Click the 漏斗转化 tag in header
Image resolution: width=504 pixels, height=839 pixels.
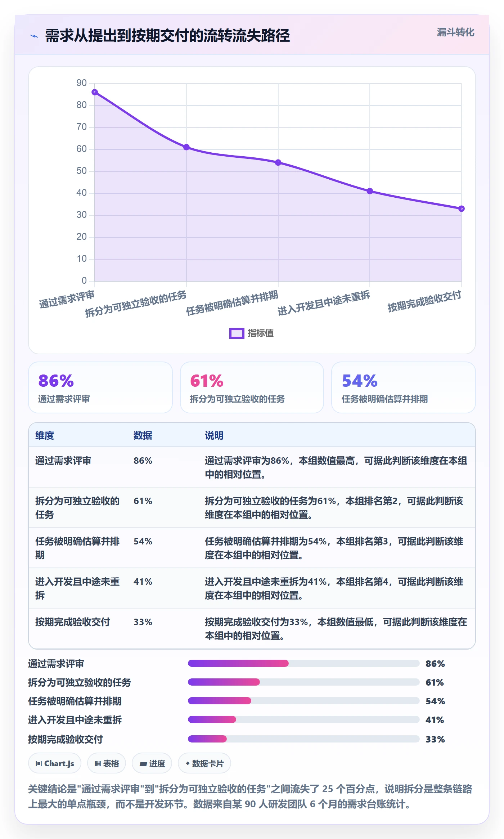[x=455, y=32]
